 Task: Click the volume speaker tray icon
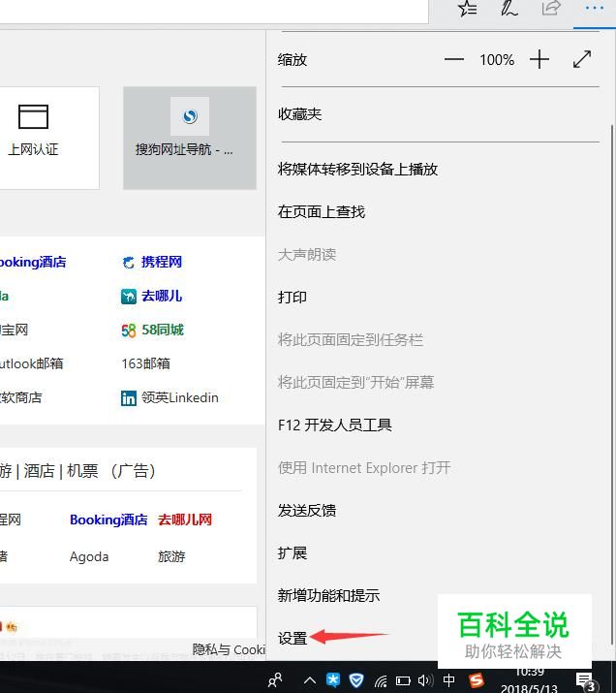[x=425, y=680]
